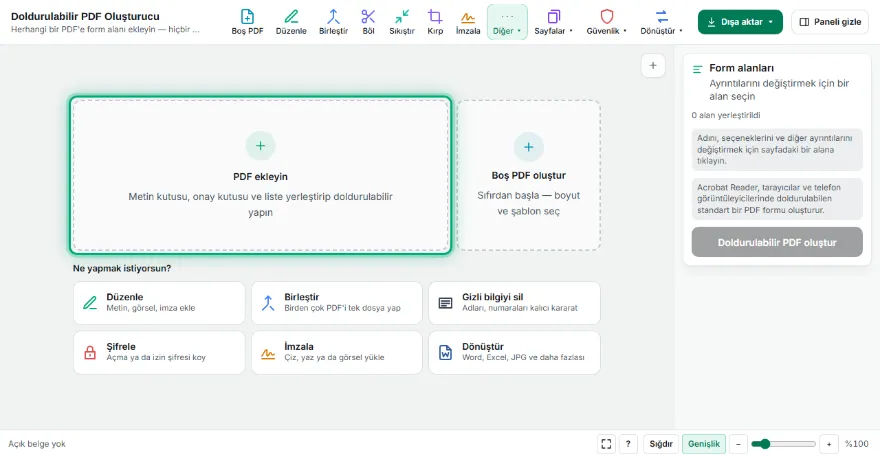The height and width of the screenshot is (457, 880).
Task: Open the Düzenle pencil tool
Action: [x=291, y=22]
